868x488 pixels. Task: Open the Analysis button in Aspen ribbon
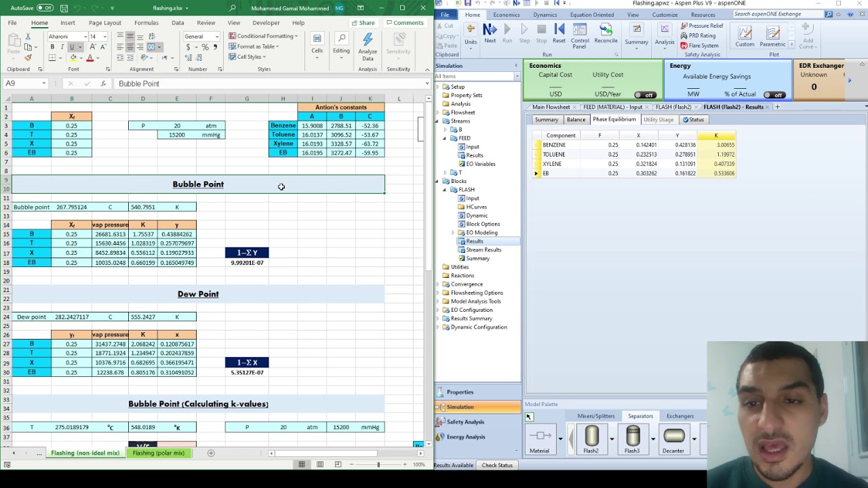(x=665, y=35)
